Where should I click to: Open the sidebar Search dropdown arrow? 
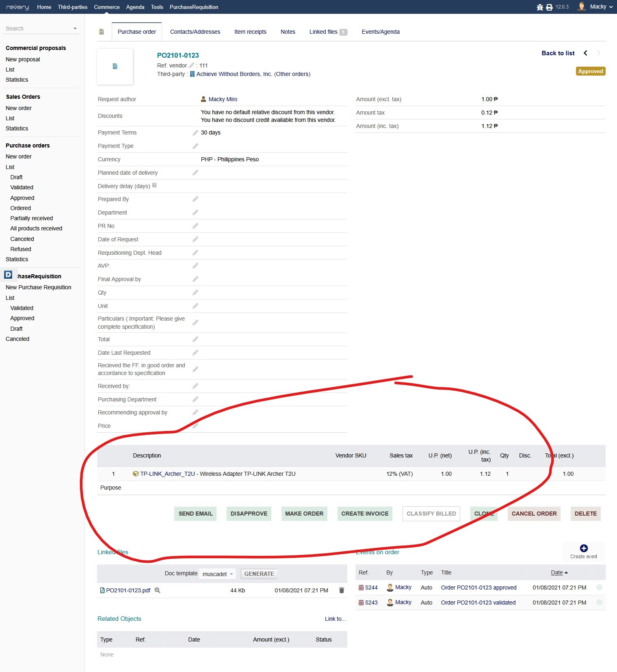click(x=75, y=28)
